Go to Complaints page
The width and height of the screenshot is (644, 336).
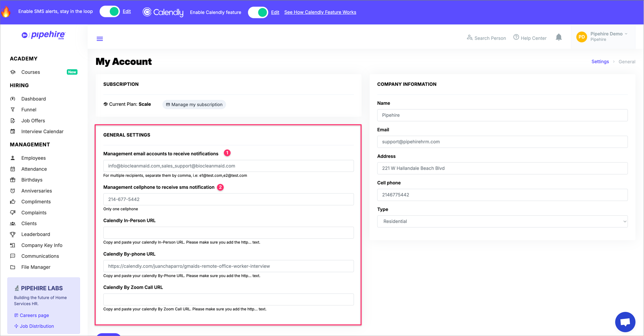34,212
